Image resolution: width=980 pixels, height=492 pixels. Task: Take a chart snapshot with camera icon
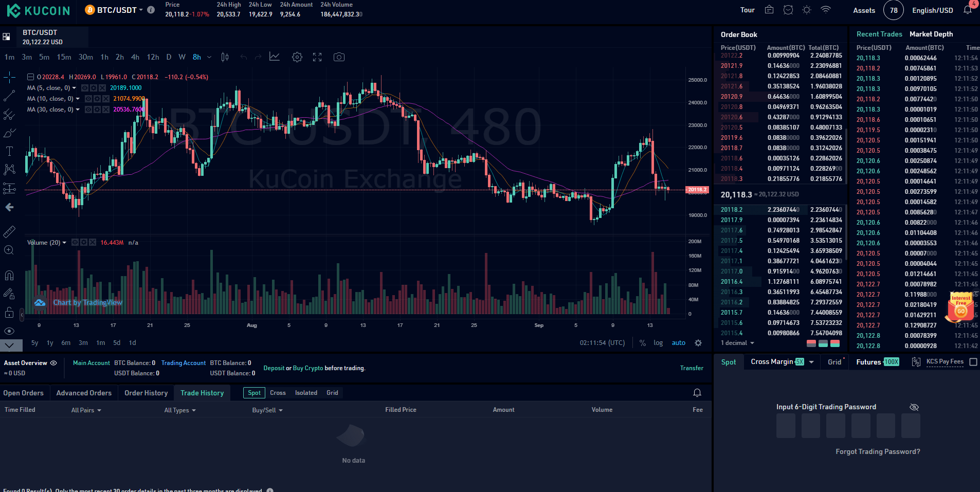(x=339, y=57)
